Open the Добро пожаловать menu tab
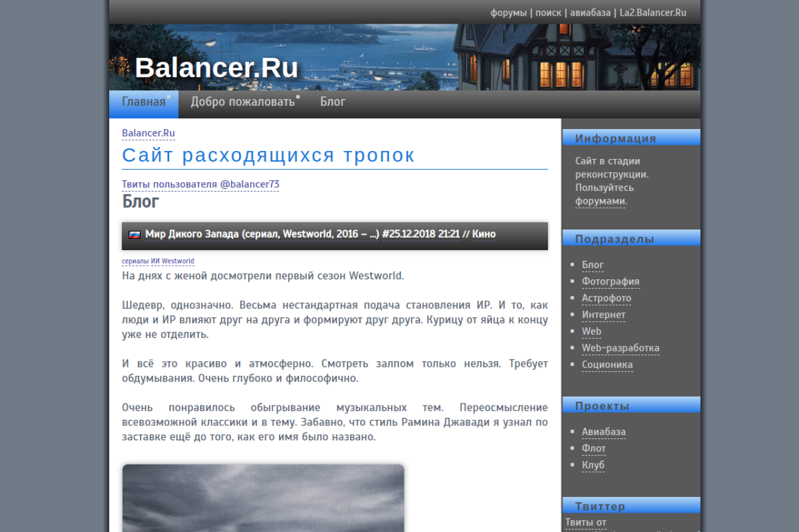 [243, 102]
